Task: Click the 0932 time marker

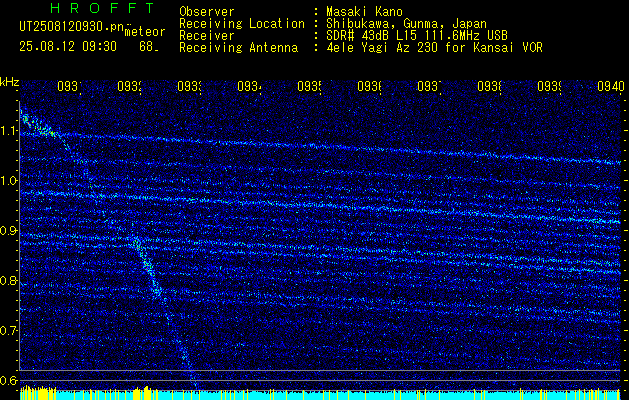Action: point(129,86)
